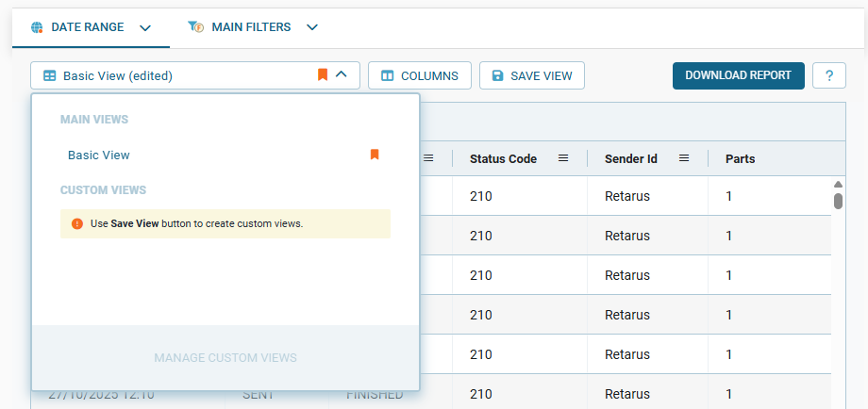Viewport: 868px width, 409px height.
Task: Expand the Main Filters chevron
Action: click(312, 27)
